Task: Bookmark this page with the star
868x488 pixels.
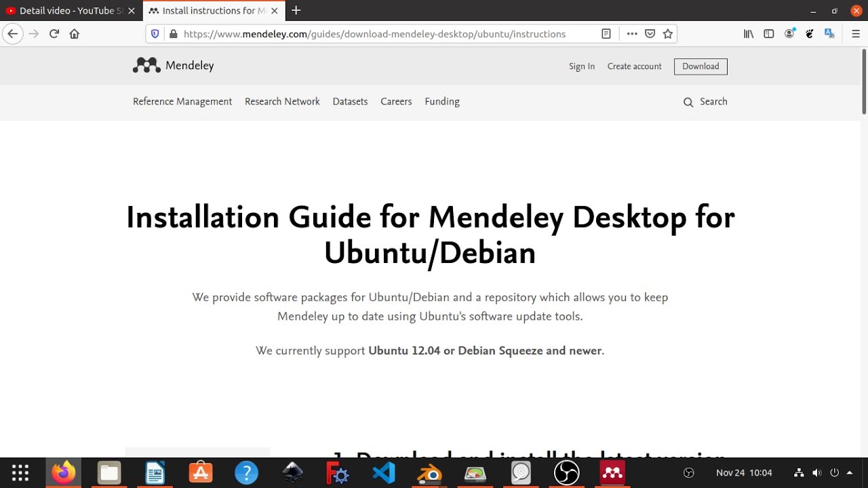Action: [x=667, y=34]
